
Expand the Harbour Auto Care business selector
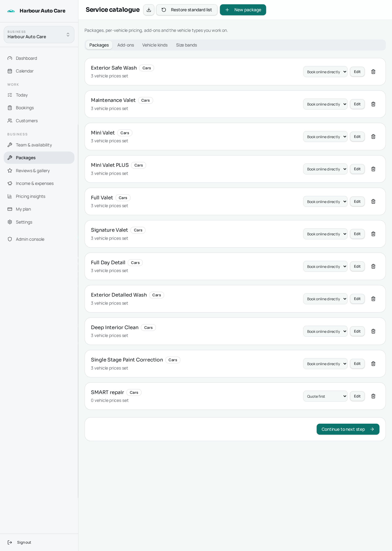[x=39, y=35]
